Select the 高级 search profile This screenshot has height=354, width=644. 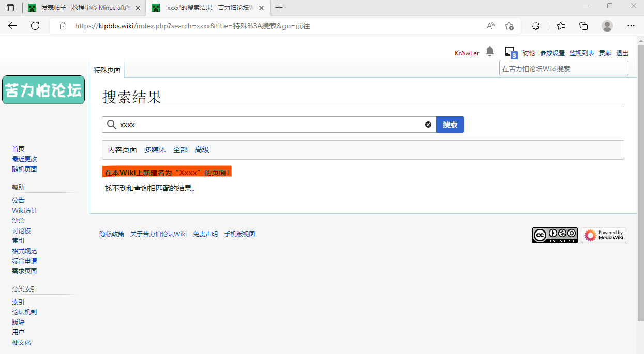point(202,150)
